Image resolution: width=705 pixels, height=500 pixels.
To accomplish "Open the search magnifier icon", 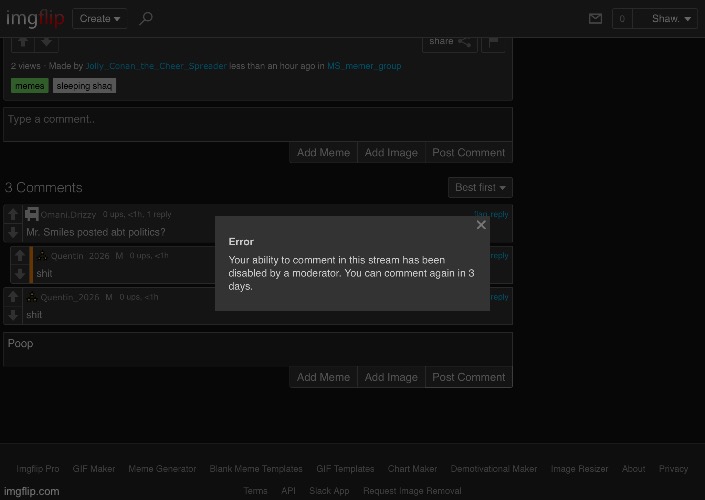I will click(x=146, y=18).
